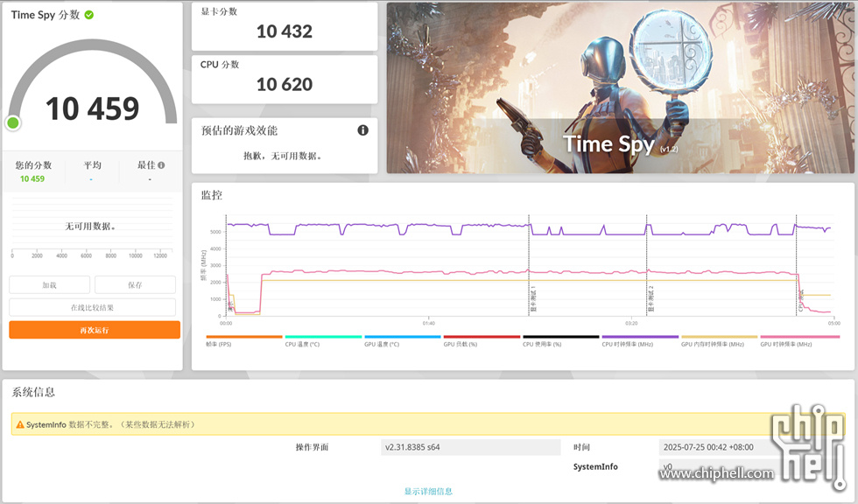Image resolution: width=858 pixels, height=504 pixels.
Task: Toggle the GPU 温度 (°C) legend series
Action: coord(403,341)
